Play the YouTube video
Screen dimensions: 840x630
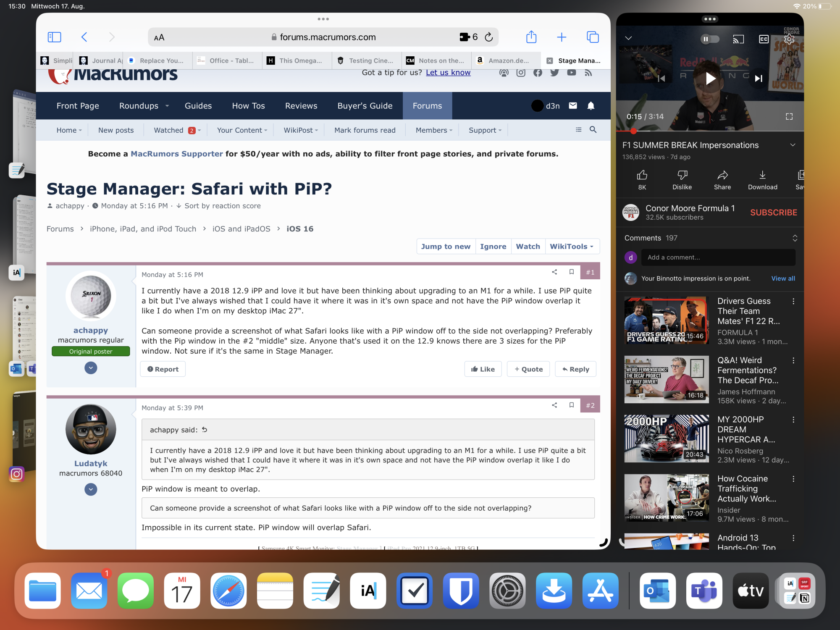(710, 78)
